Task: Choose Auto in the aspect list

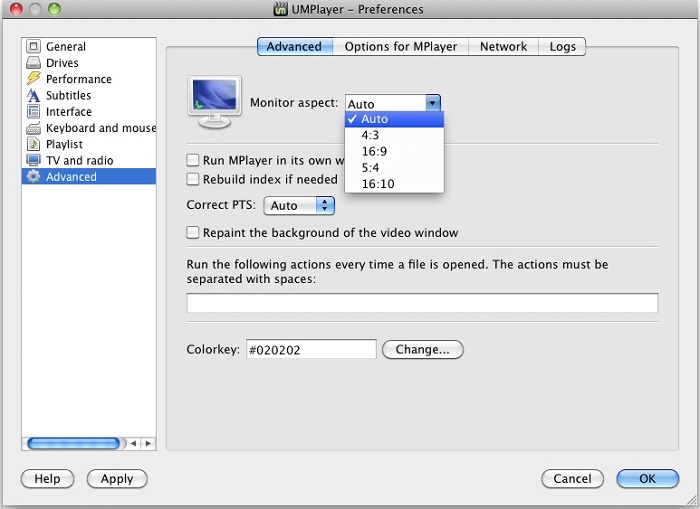Action: pyautogui.click(x=395, y=119)
